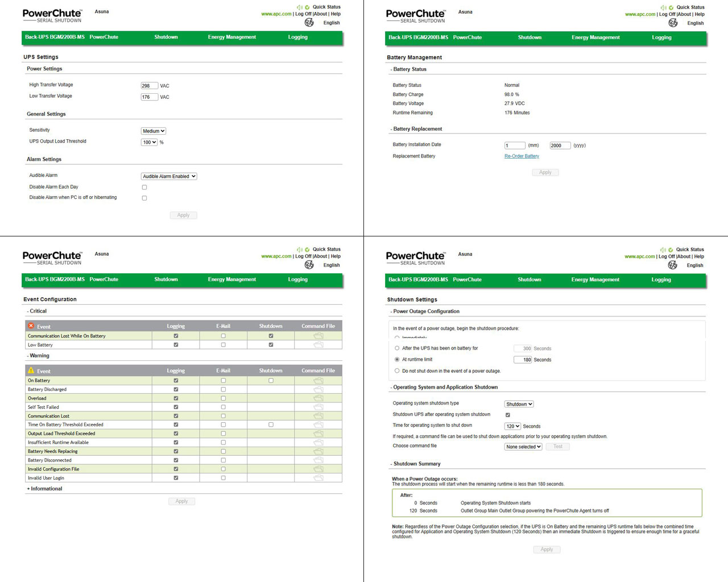
Task: Collapse the Power Outage Configuration section
Action: point(425,311)
